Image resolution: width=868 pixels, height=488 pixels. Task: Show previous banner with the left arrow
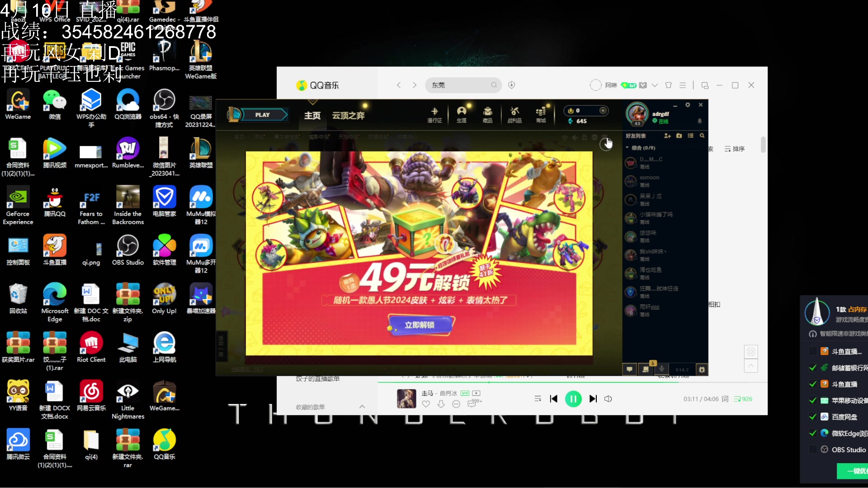point(237,246)
